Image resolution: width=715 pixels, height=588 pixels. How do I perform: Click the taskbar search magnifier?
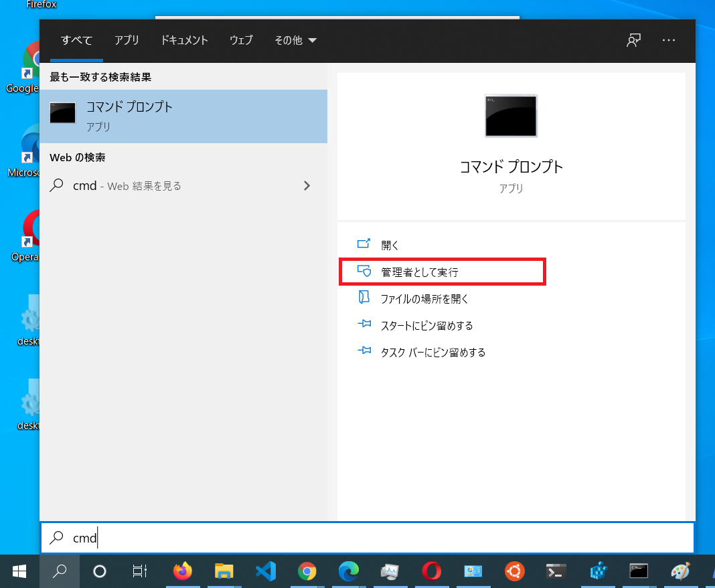[x=60, y=571]
